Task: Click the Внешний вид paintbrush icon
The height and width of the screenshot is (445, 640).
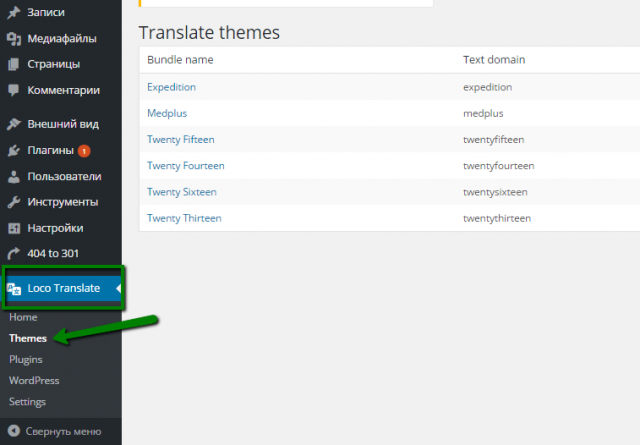Action: [x=13, y=125]
